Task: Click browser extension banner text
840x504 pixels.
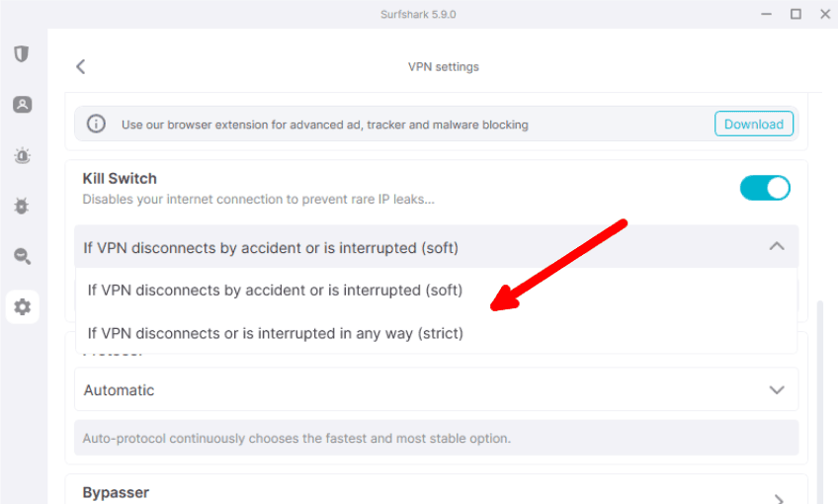Action: 325,125
